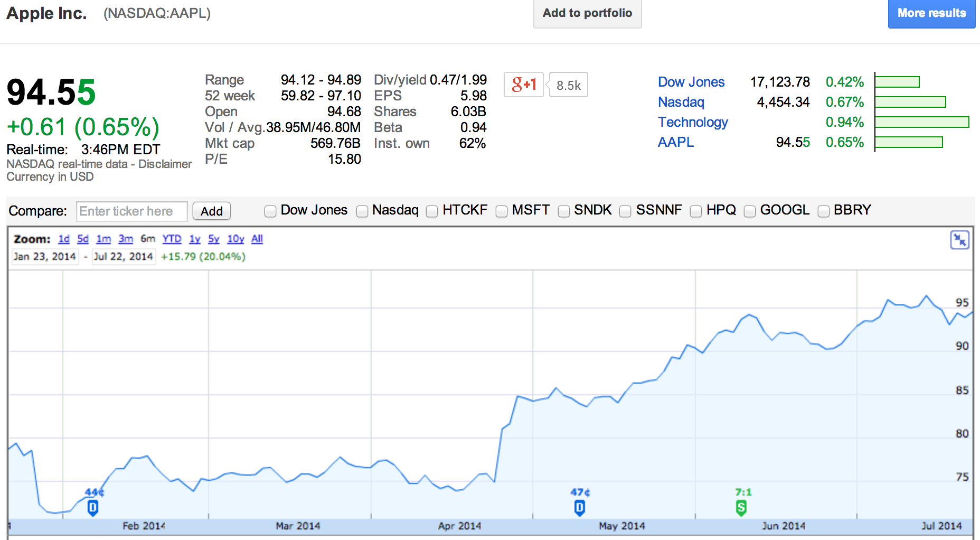980x540 pixels.
Task: Toggle the SSNNF compare checkbox
Action: tap(625, 211)
